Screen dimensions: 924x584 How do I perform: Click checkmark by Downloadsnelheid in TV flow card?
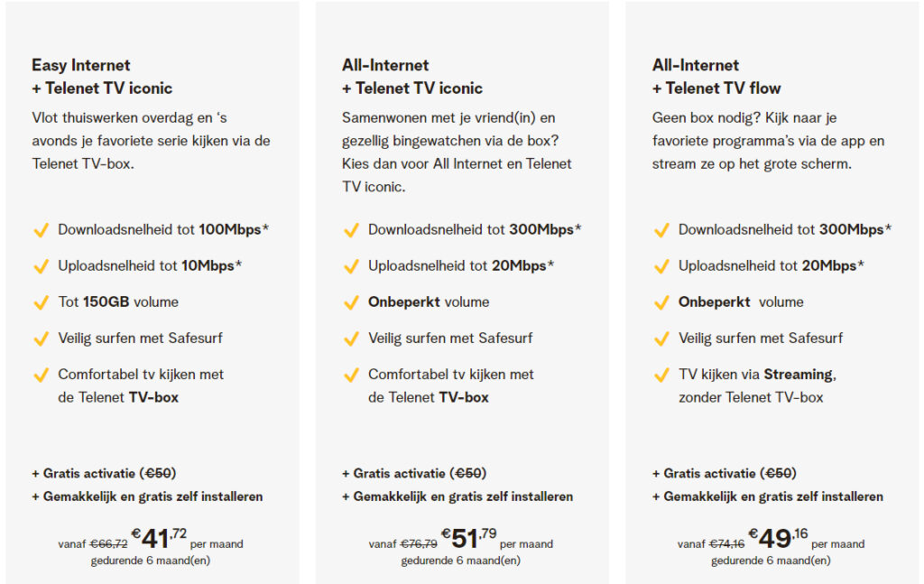(x=661, y=230)
